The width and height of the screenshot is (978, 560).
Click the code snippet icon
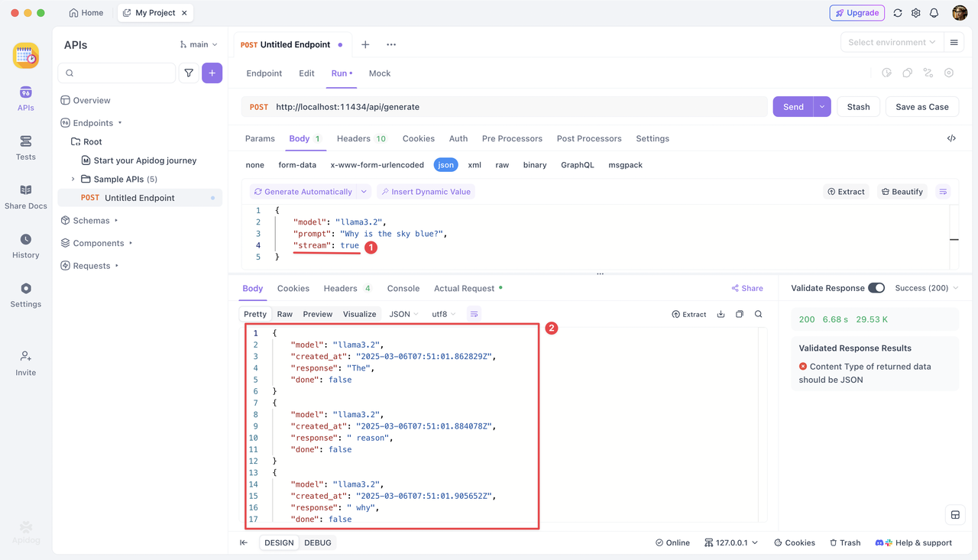coord(951,138)
